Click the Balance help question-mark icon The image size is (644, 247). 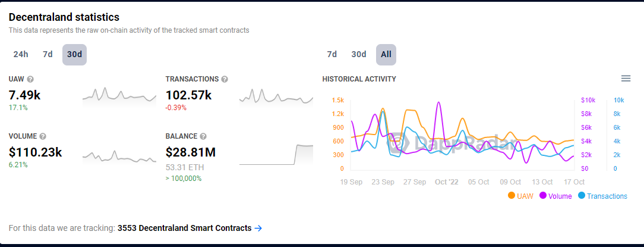[203, 136]
